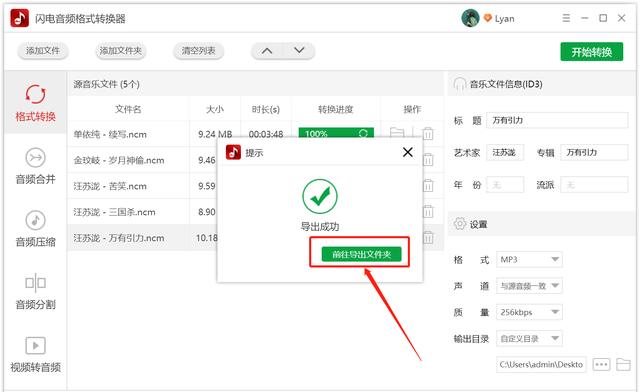The height and width of the screenshot is (392, 640).
Task: Select file 汪苏泷 - 三国杀.ncm
Action: (114, 212)
